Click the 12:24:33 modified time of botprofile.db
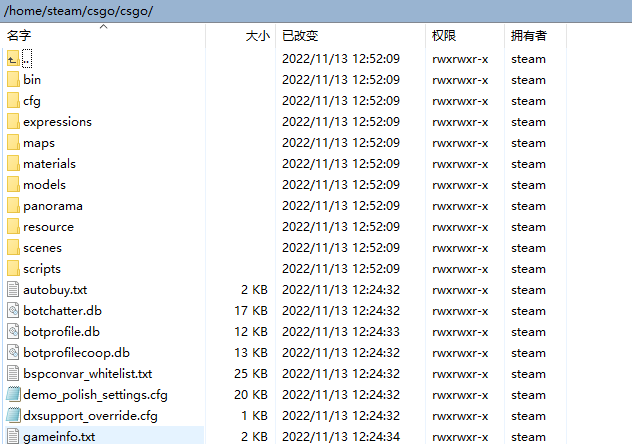Viewport: 632px width, 444px height. (x=375, y=331)
